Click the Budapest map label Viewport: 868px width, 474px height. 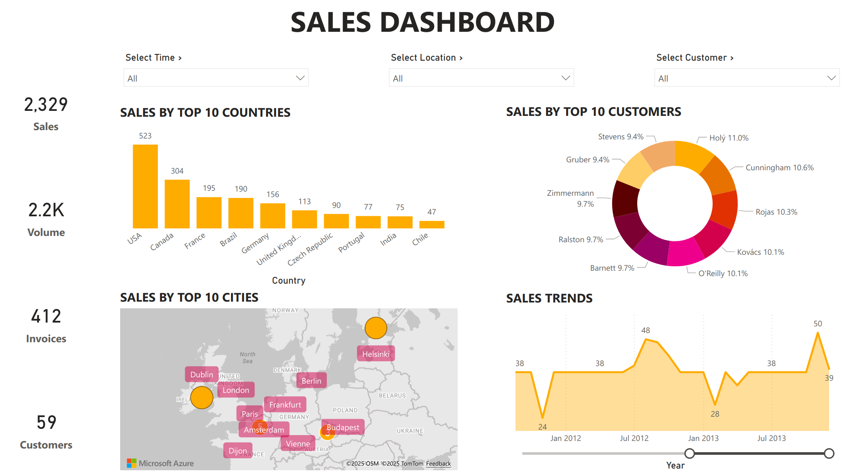343,427
